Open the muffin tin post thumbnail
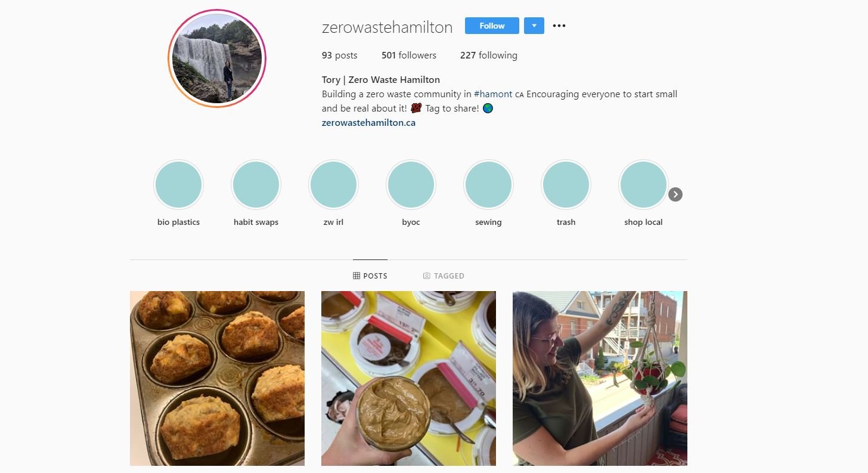 pyautogui.click(x=217, y=378)
